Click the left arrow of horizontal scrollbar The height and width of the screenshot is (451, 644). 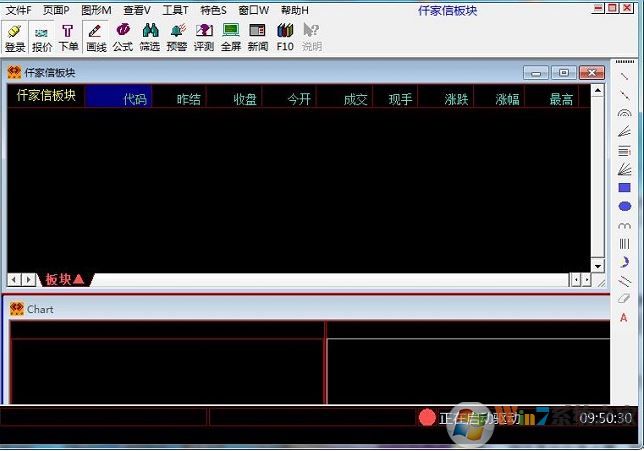pos(14,279)
